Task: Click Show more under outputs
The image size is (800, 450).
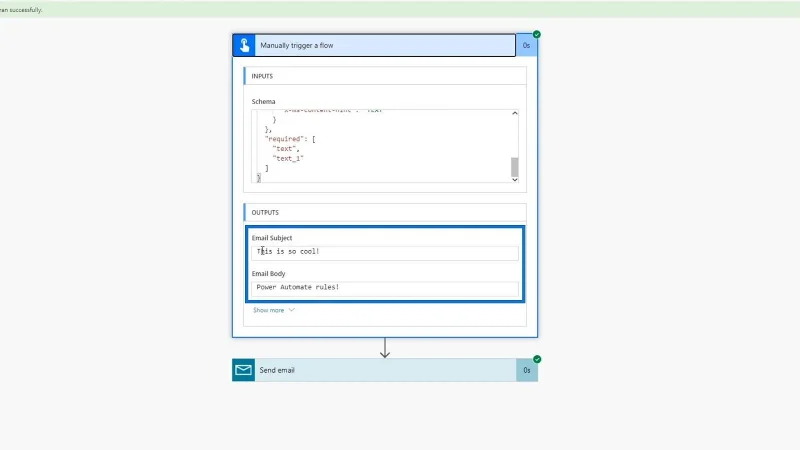Action: pyautogui.click(x=268, y=310)
